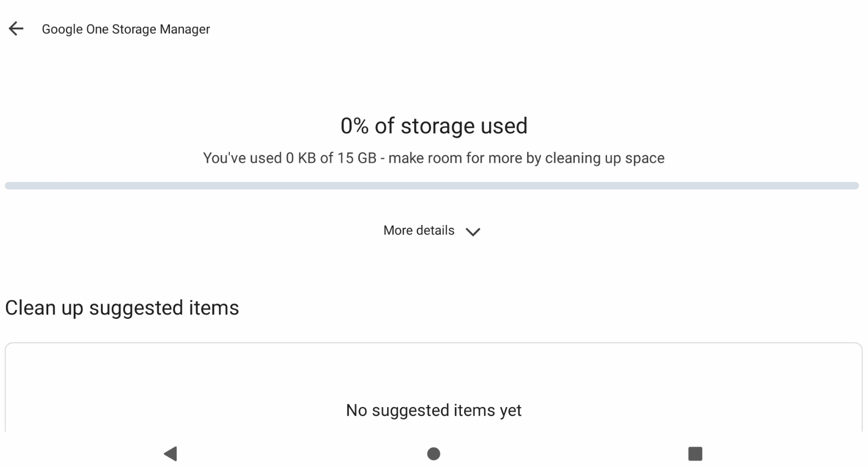Viewport: 868px width, 466px height.
Task: Click the chevron next to More details
Action: click(473, 232)
